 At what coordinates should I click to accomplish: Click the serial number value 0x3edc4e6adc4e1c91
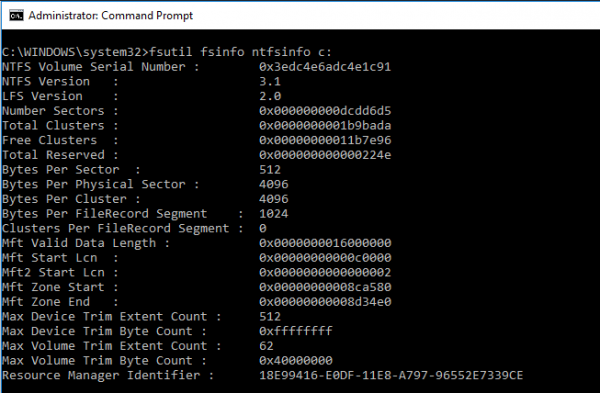(325, 67)
